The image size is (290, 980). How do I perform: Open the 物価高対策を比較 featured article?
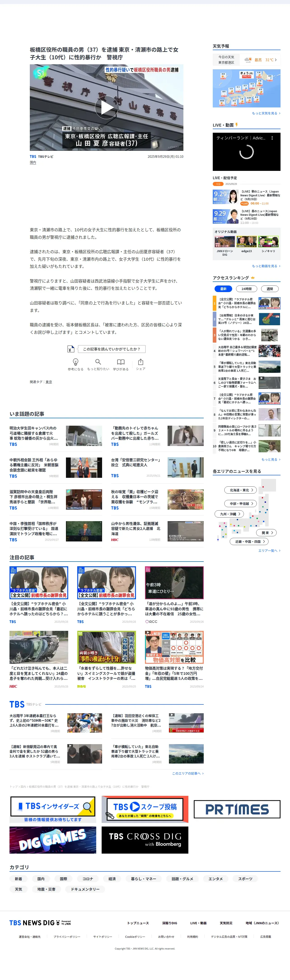tap(174, 660)
